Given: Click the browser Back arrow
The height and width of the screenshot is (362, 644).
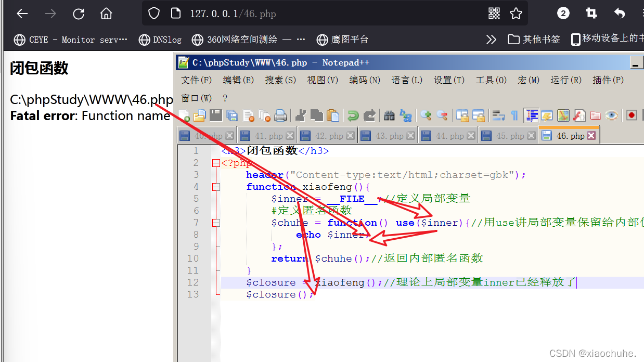Looking at the screenshot, I should (x=22, y=14).
